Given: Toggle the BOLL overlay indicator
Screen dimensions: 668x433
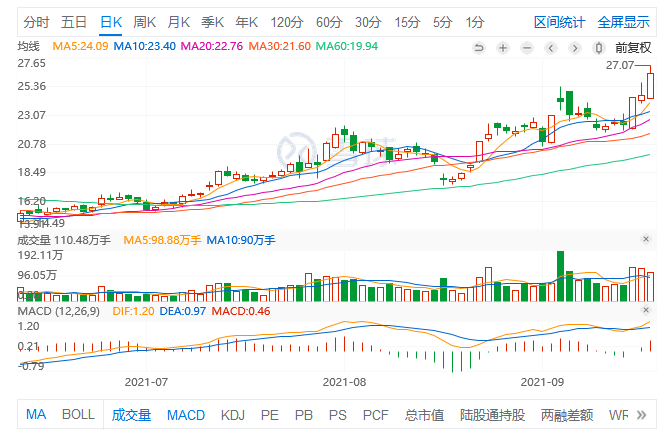Looking at the screenshot, I should coord(78,414).
